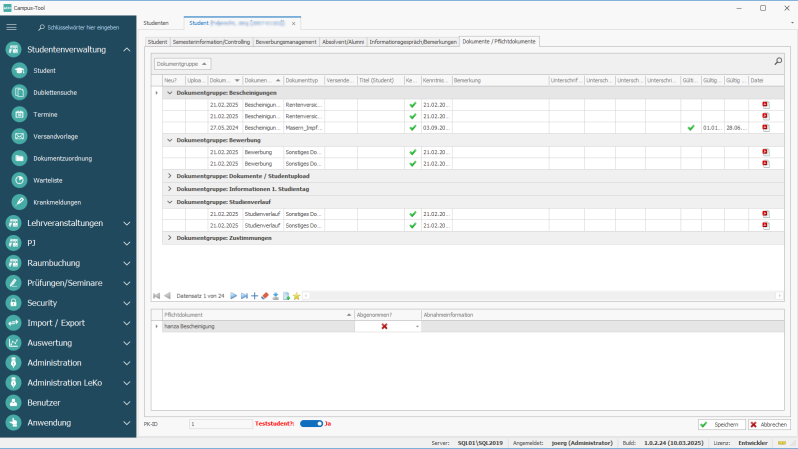Collapse Dokumentgruppe Studienverlauf group

click(170, 202)
